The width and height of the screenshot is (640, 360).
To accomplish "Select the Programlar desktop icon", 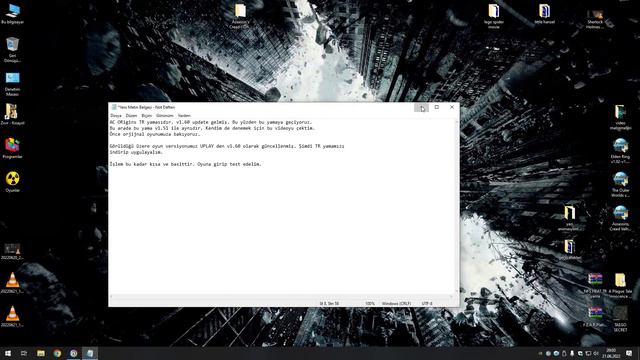I will (13, 149).
